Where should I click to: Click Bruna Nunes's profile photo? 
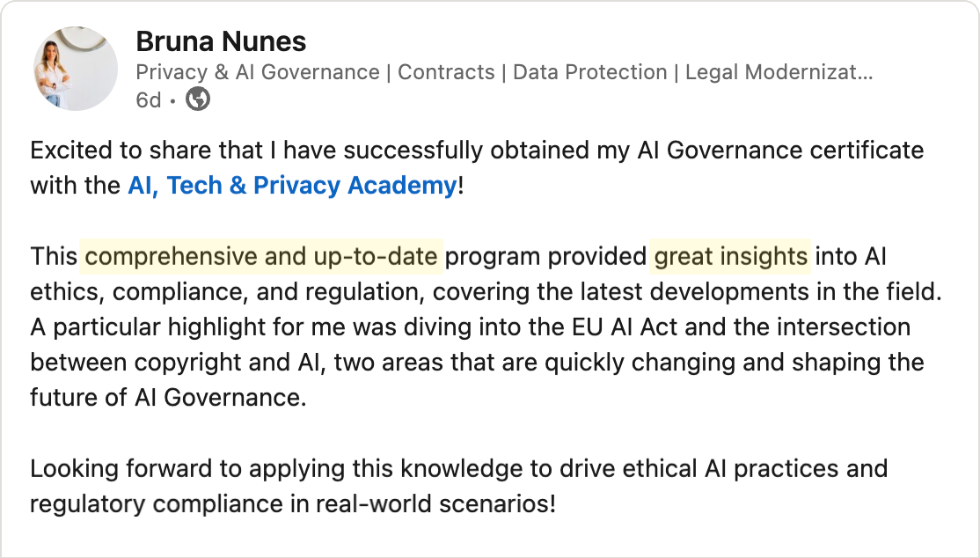pyautogui.click(x=76, y=68)
